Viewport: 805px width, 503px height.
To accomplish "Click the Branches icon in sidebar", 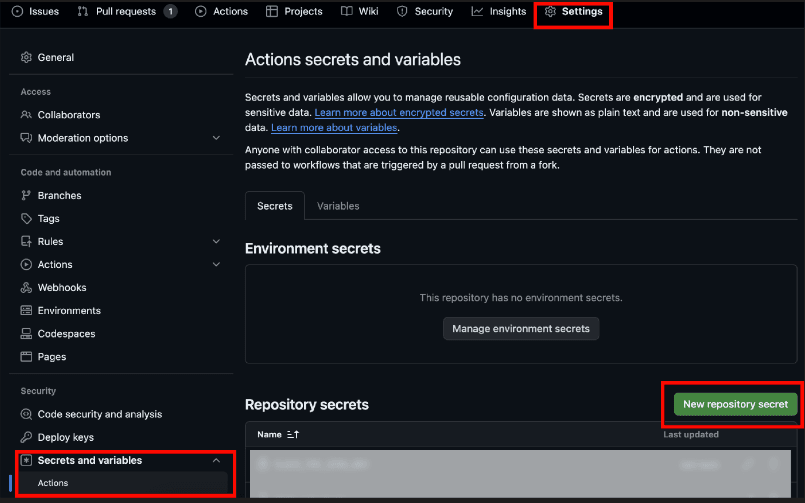I will pyautogui.click(x=26, y=195).
